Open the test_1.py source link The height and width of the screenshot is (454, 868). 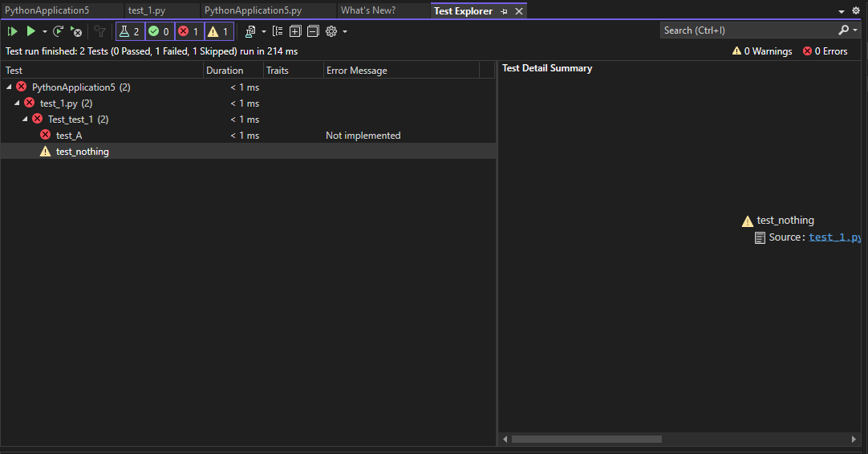tap(835, 237)
